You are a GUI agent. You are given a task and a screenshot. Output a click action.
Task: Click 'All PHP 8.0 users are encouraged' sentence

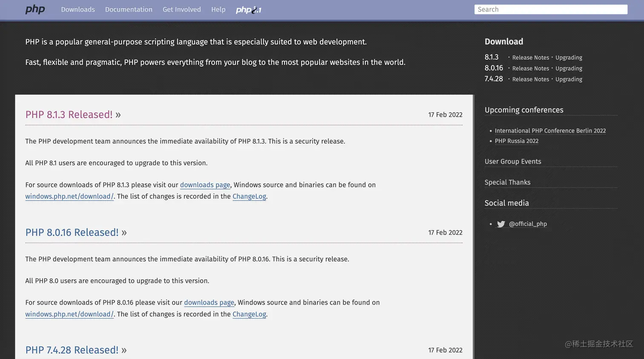(x=117, y=281)
